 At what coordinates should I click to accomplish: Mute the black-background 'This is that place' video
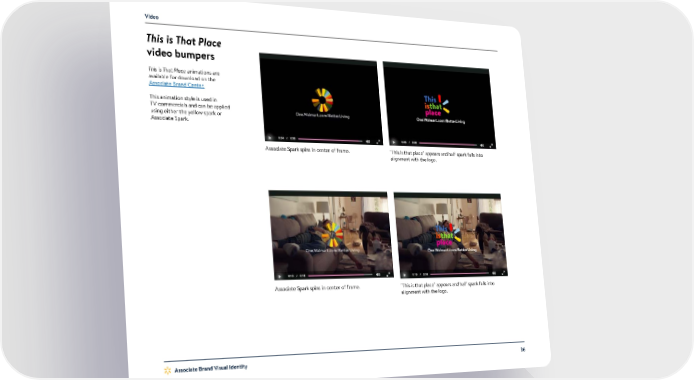click(482, 145)
